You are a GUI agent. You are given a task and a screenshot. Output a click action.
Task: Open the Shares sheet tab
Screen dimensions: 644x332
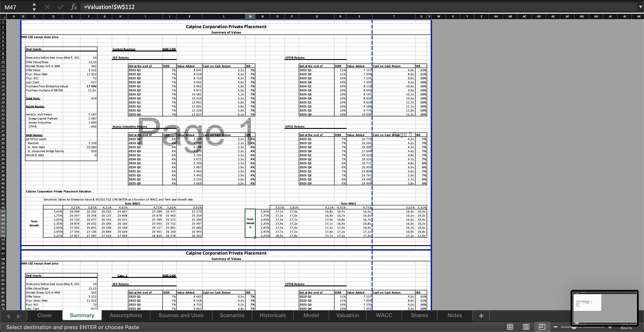[x=419, y=315]
